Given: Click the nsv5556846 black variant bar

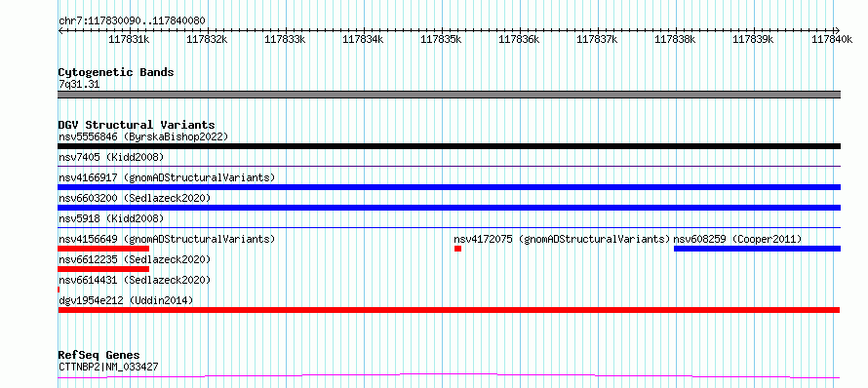Looking at the screenshot, I should coord(449,146).
